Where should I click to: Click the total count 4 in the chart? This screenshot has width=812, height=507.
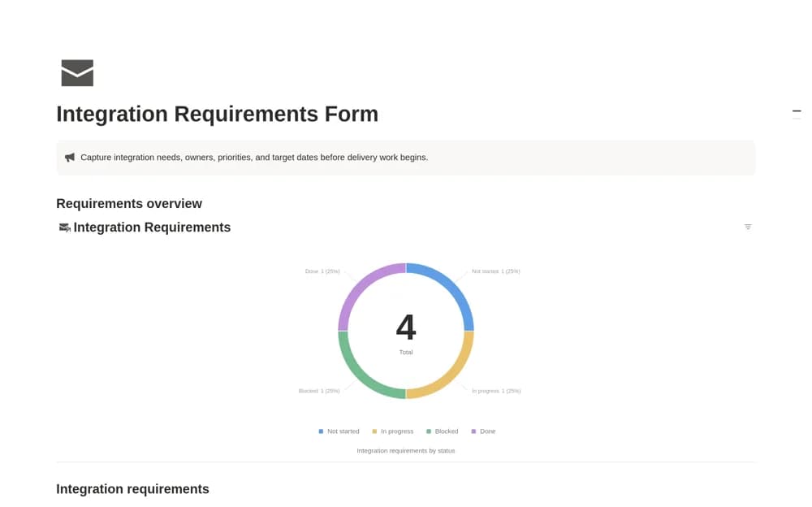pos(406,327)
